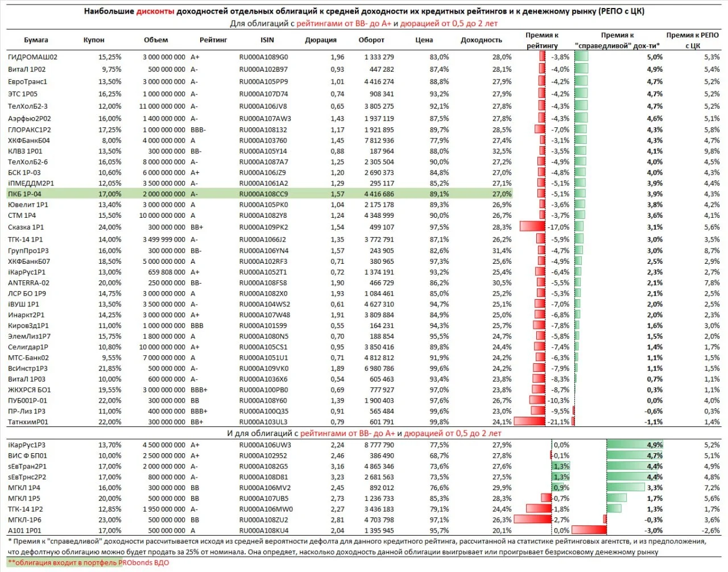The height and width of the screenshot is (572, 728).
Task: Select the "СТМ 1Р4" bond name
Action: pyautogui.click(x=22, y=215)
